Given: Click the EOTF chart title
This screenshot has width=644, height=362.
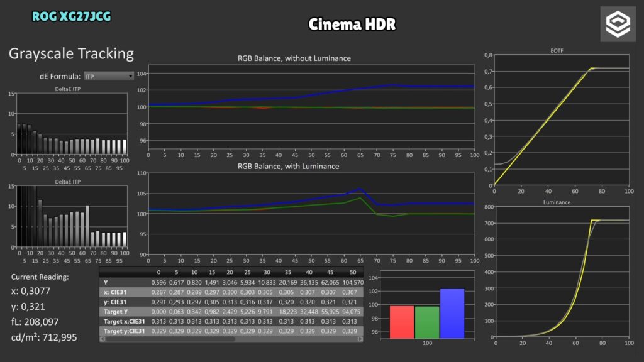Looking at the screenshot, I should tap(557, 50).
